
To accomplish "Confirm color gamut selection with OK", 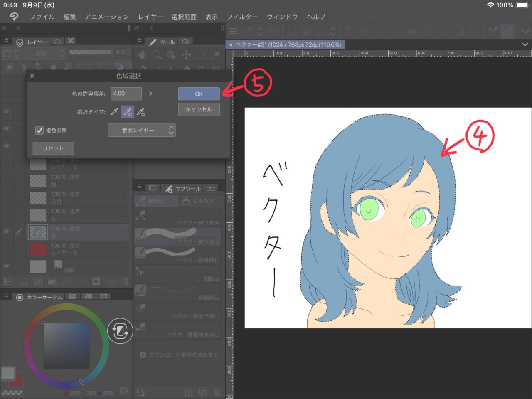I will click(x=199, y=94).
